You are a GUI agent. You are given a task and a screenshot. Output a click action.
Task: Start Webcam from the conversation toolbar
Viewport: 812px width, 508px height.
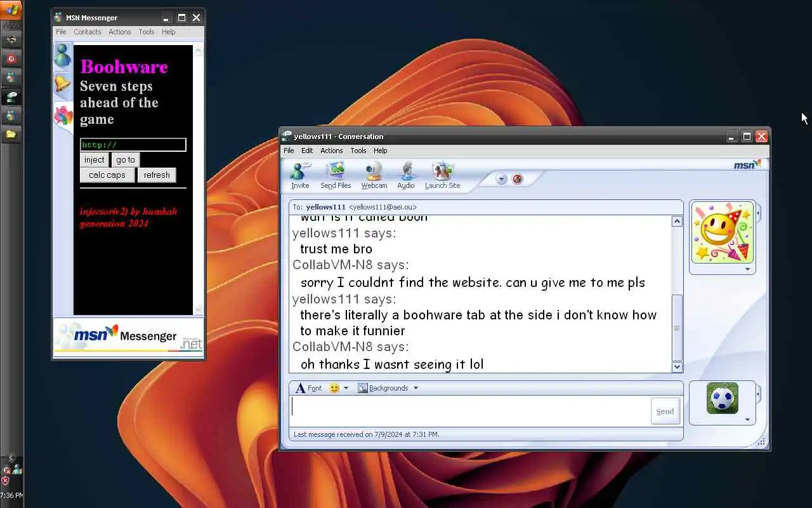374,175
